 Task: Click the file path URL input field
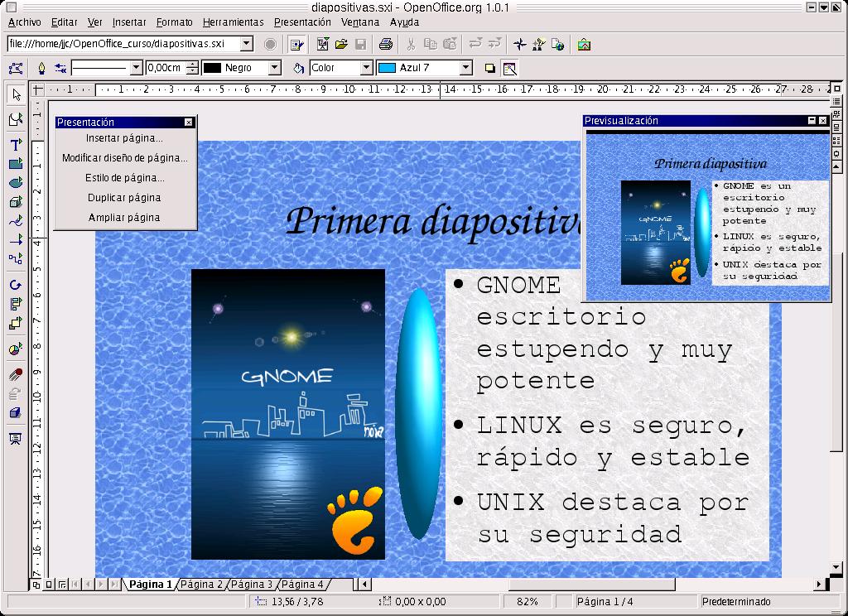coord(123,44)
